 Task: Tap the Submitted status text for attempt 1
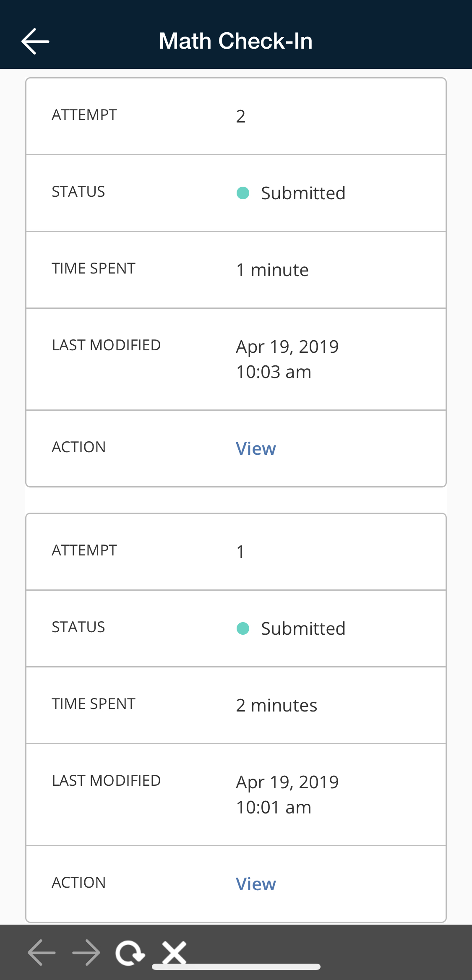coord(303,628)
